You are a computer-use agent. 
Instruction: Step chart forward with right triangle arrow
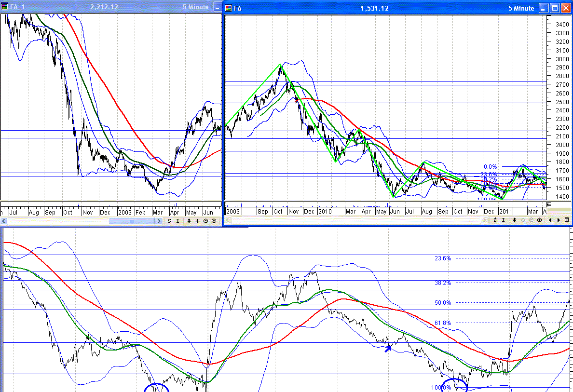click(x=559, y=220)
